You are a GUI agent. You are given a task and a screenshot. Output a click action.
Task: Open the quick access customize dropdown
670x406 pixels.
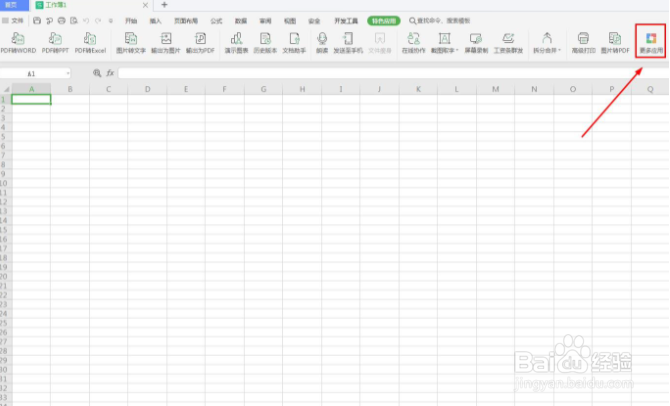pyautogui.click(x=111, y=21)
